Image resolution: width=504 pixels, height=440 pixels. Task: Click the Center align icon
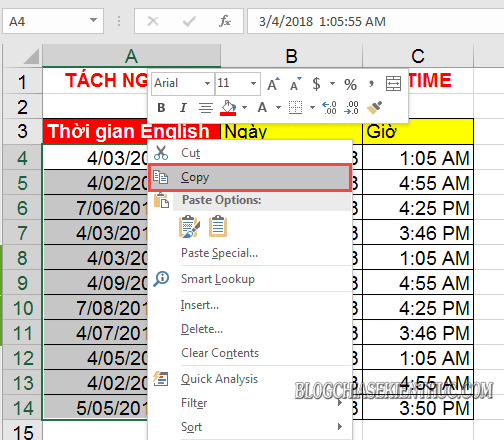click(206, 108)
